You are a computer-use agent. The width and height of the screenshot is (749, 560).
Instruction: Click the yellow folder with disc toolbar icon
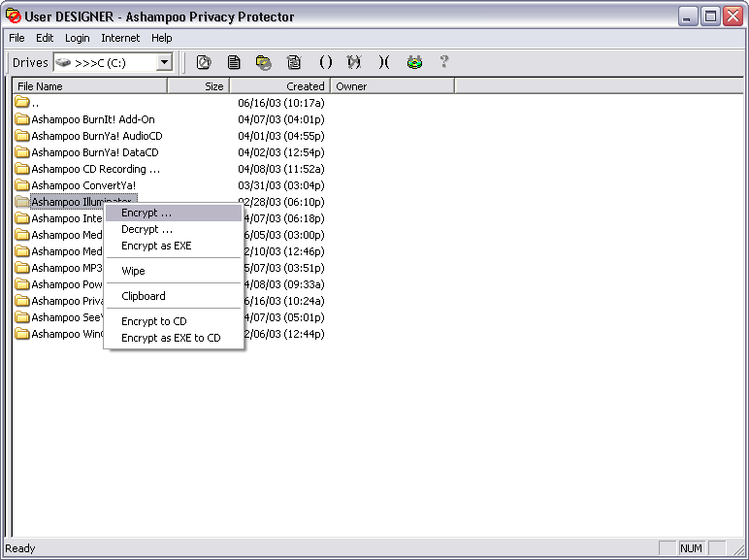(264, 62)
